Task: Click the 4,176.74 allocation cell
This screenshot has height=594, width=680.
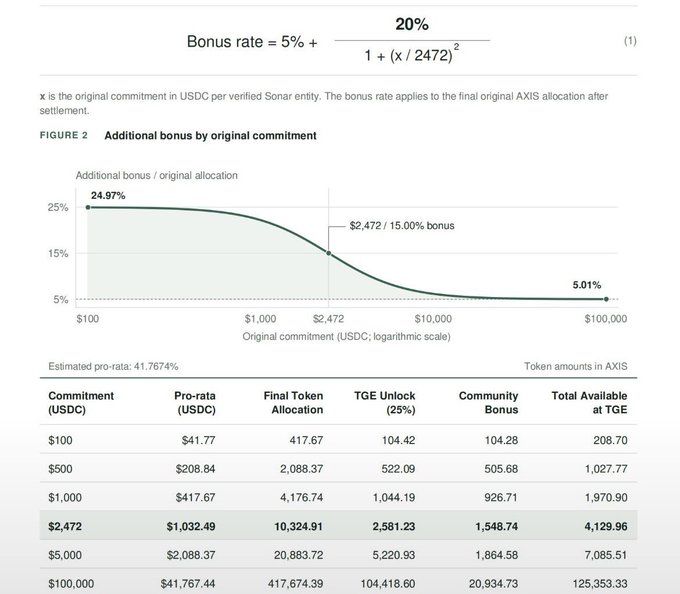Action: point(301,497)
